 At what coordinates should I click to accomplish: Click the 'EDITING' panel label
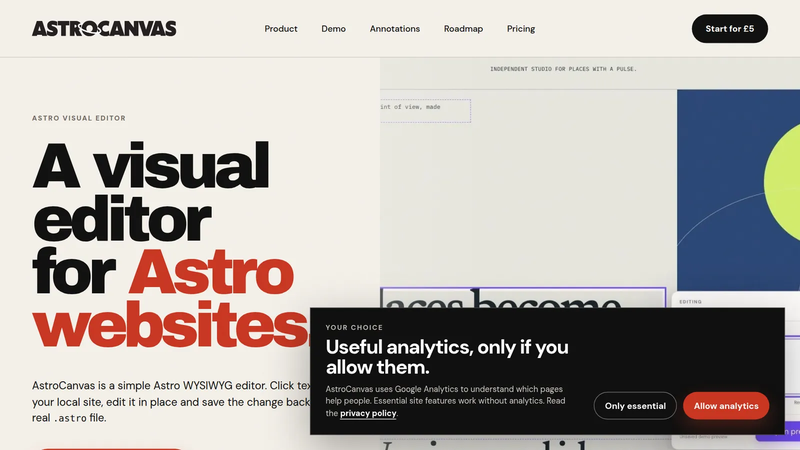click(690, 302)
